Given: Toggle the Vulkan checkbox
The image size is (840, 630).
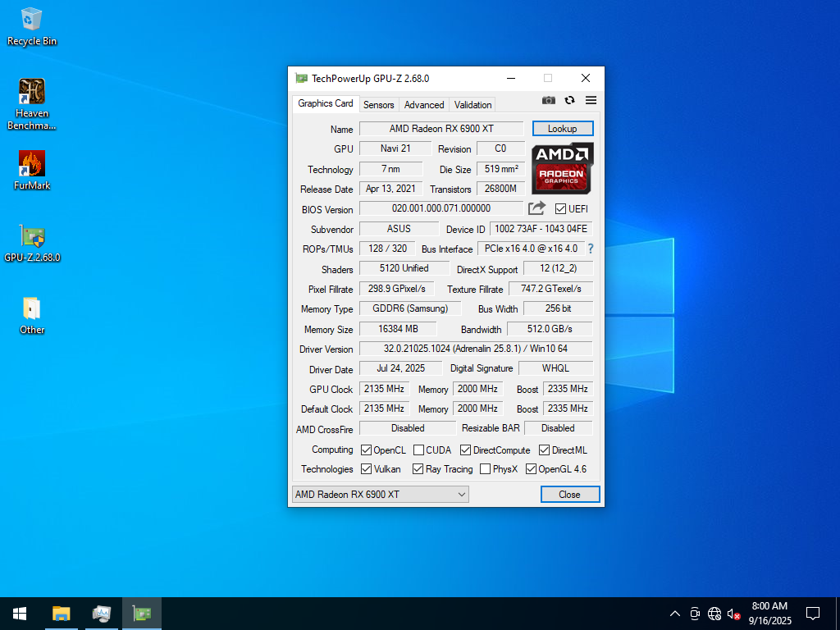Looking at the screenshot, I should [366, 468].
